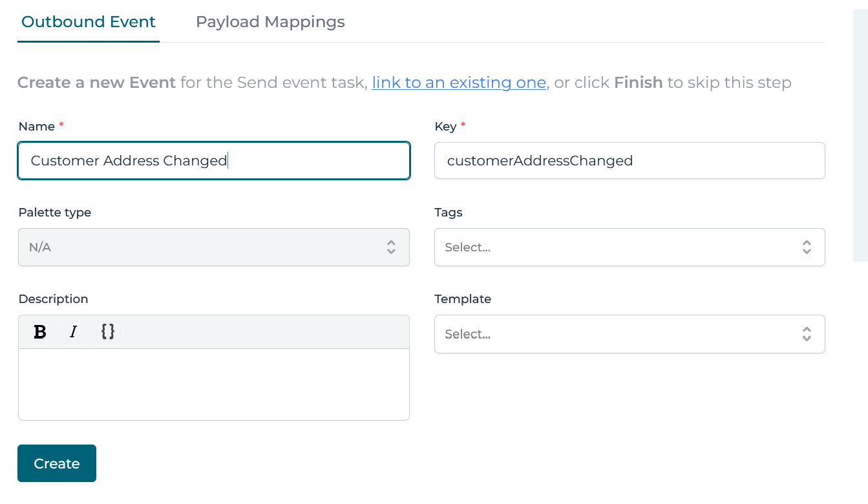Click inside the Name input field
The height and width of the screenshot is (504, 868).
pyautogui.click(x=213, y=160)
